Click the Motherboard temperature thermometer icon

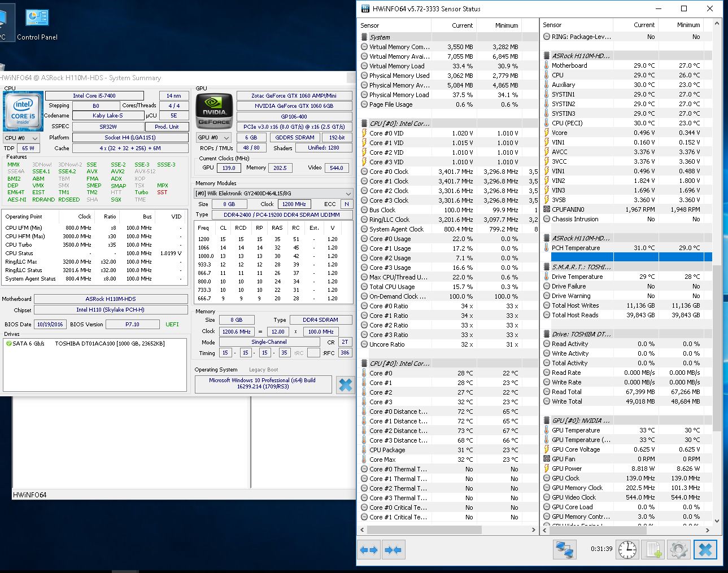click(547, 65)
